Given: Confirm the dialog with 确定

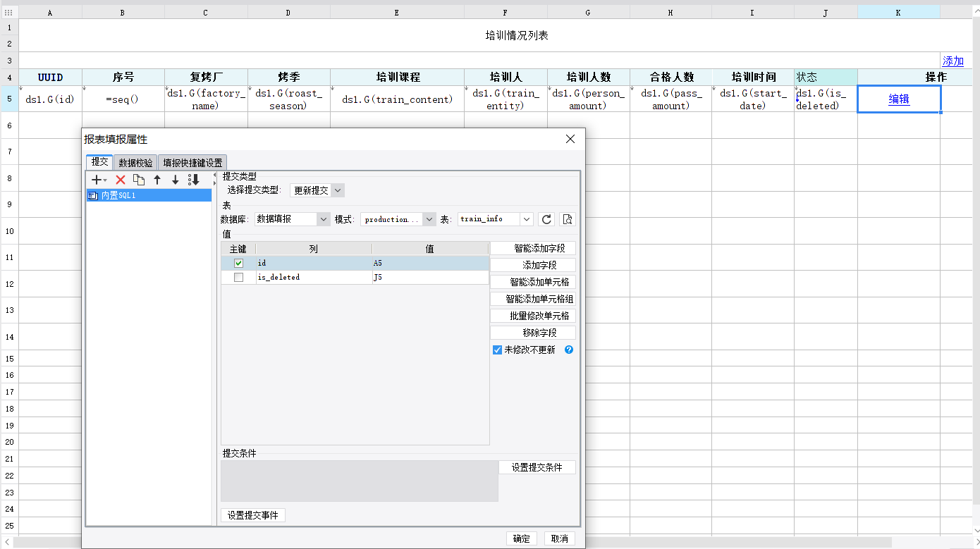Looking at the screenshot, I should [522, 538].
